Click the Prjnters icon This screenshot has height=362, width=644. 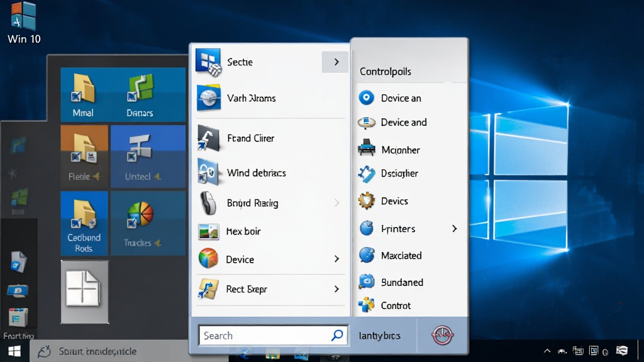pos(367,228)
